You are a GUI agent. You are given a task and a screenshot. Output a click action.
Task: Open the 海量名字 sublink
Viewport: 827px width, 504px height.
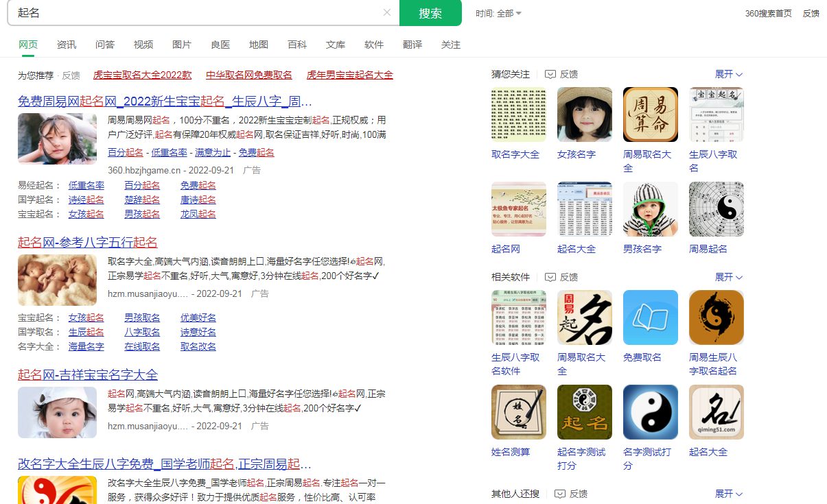pos(86,346)
